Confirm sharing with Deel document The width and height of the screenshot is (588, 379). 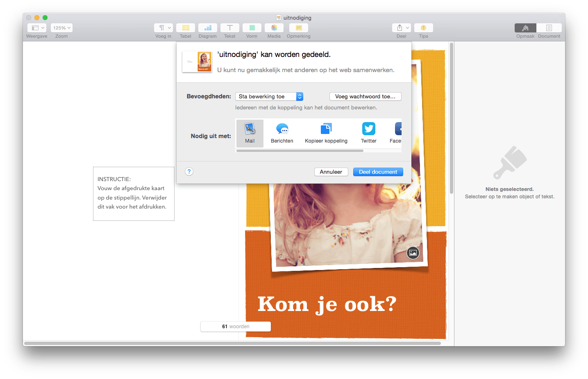pos(377,172)
